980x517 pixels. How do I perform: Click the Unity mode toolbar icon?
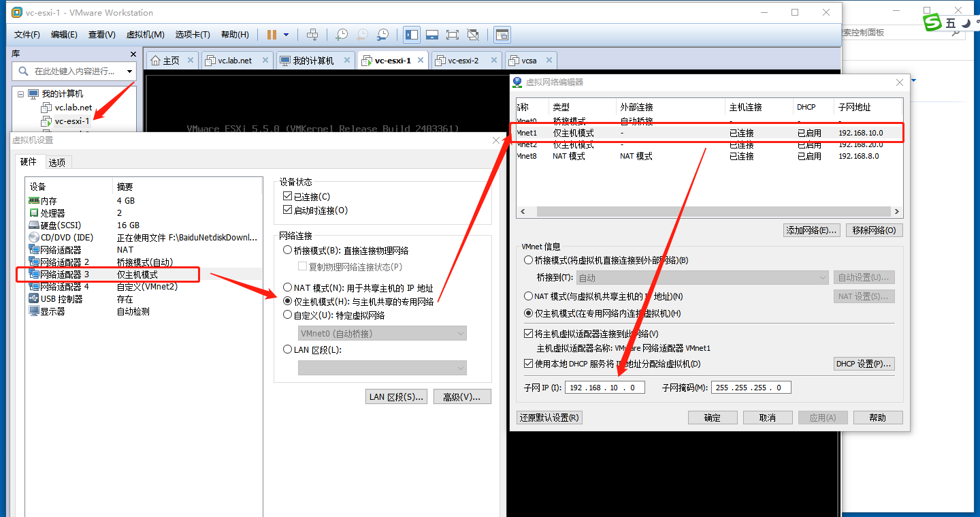pyautogui.click(x=474, y=35)
